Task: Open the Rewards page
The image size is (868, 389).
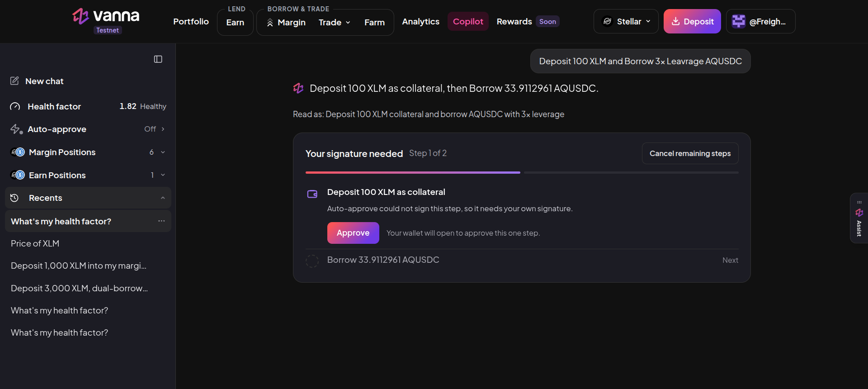Action: tap(514, 21)
